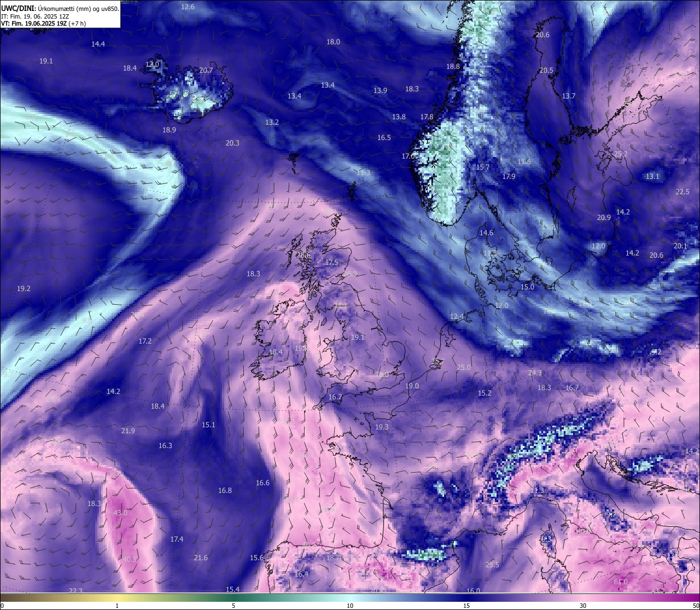This screenshot has width=700, height=610.
Task: Click the 43.0 value label
Action: coord(120,513)
